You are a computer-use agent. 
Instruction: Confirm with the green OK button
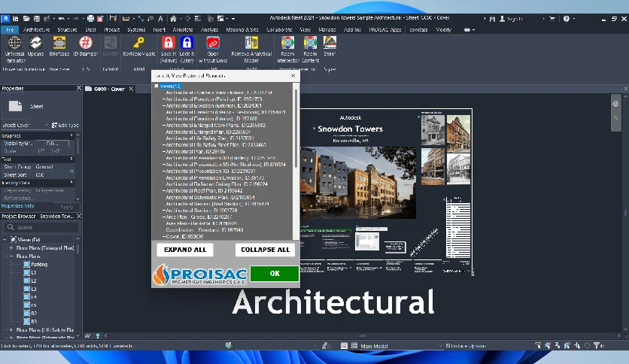275,274
